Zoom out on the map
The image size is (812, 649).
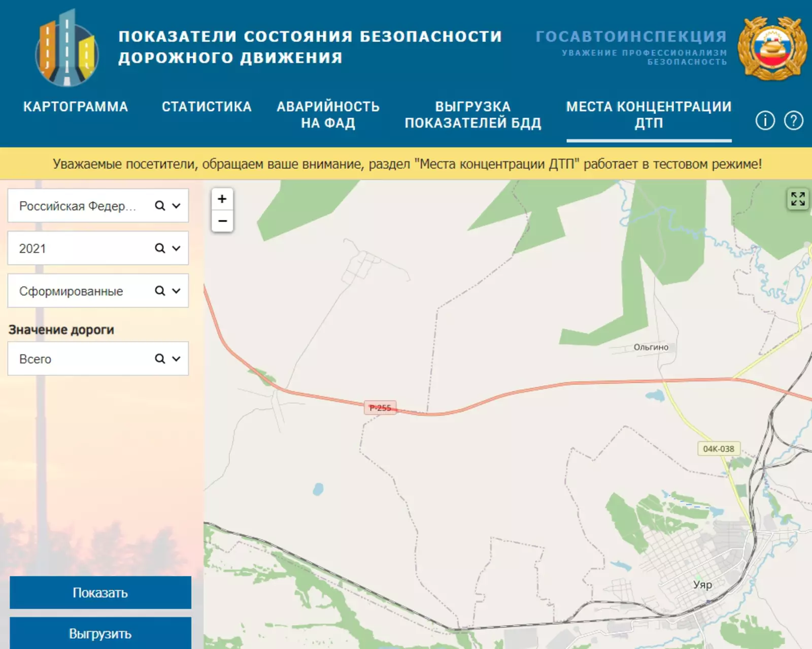[222, 221]
